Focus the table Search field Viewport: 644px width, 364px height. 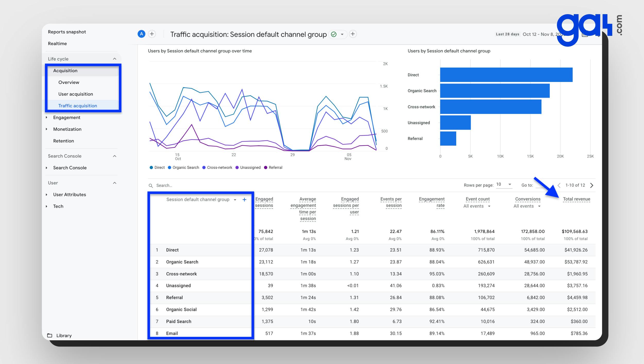click(164, 185)
